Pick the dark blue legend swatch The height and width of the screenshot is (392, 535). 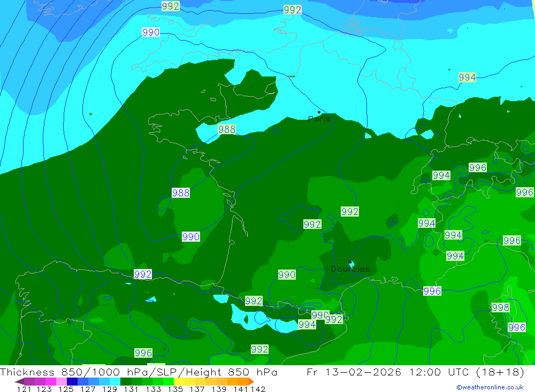(72, 381)
